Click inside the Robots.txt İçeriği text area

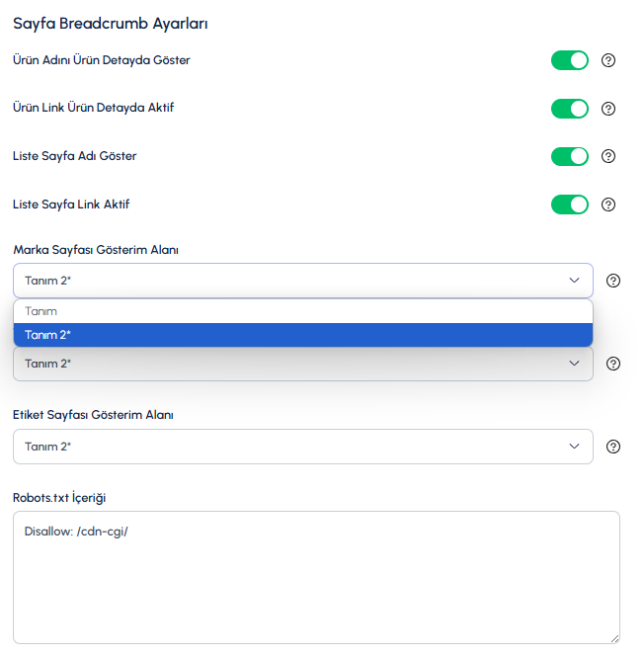pyautogui.click(x=316, y=577)
